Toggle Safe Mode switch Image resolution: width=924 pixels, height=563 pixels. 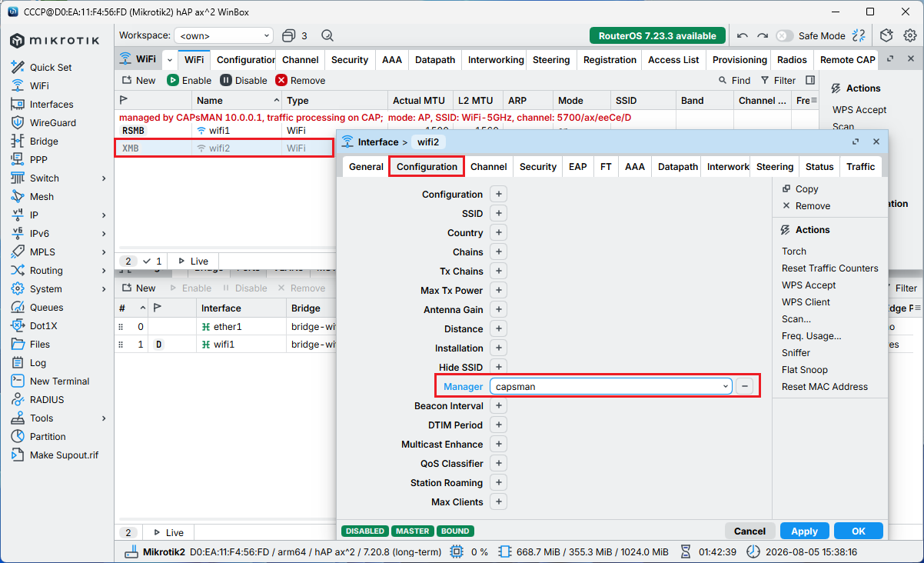point(784,35)
